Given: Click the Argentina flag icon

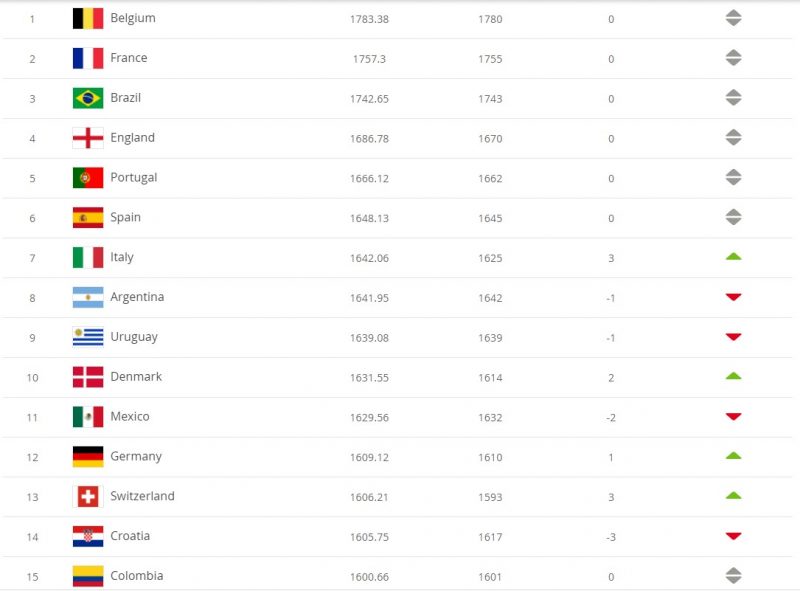Looking at the screenshot, I should click(x=88, y=297).
